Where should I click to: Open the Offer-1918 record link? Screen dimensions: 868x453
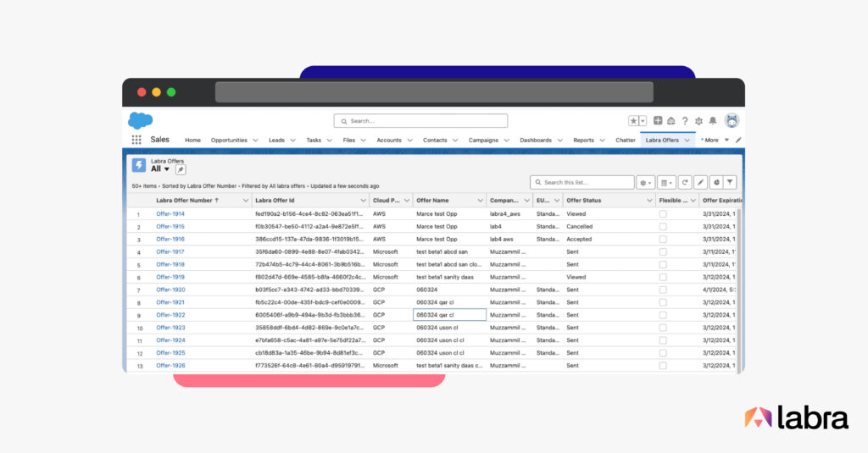tap(170, 264)
